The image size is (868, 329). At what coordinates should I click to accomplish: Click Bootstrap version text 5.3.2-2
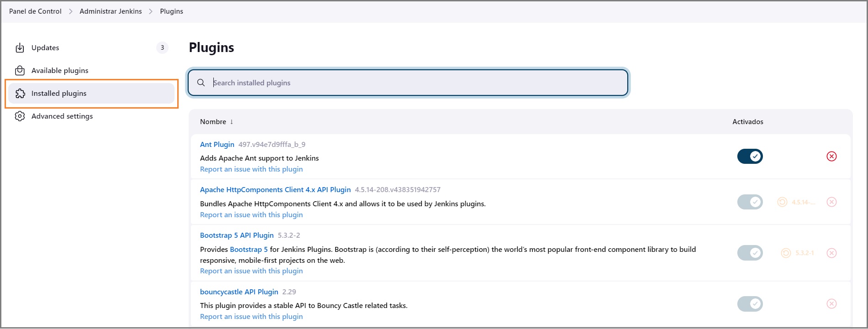(x=289, y=235)
